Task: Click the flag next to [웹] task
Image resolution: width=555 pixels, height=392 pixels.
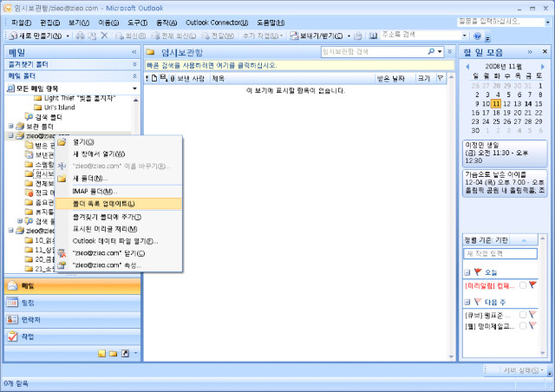Action: [532, 325]
